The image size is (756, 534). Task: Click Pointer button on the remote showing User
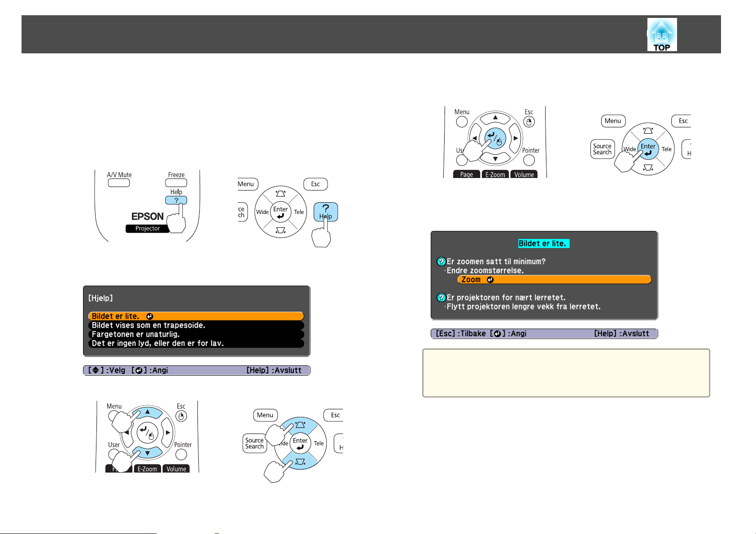click(181, 454)
